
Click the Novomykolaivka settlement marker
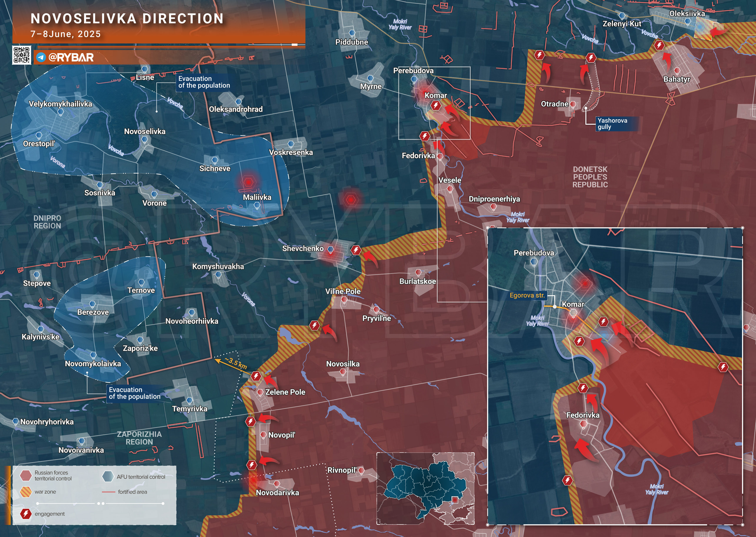93,355
